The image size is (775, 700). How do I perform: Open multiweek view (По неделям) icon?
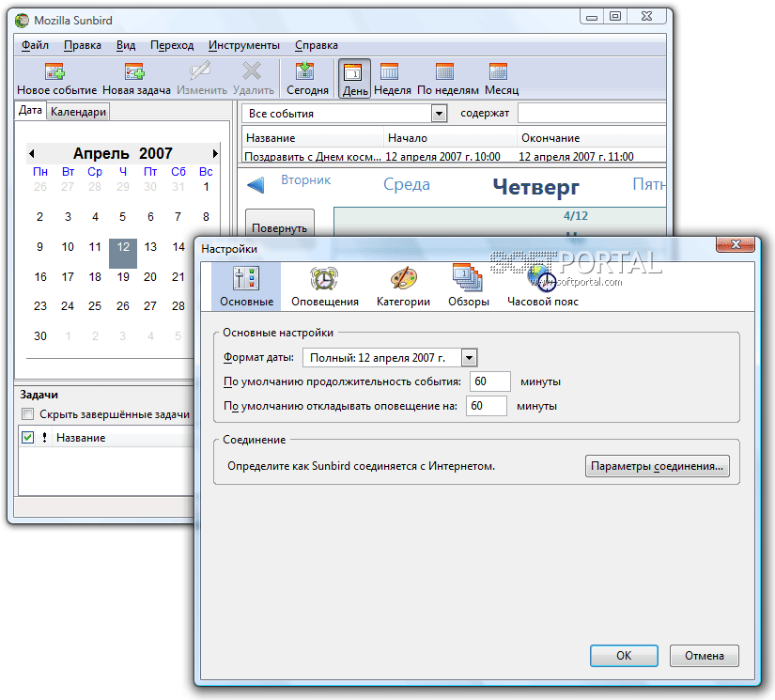445,71
